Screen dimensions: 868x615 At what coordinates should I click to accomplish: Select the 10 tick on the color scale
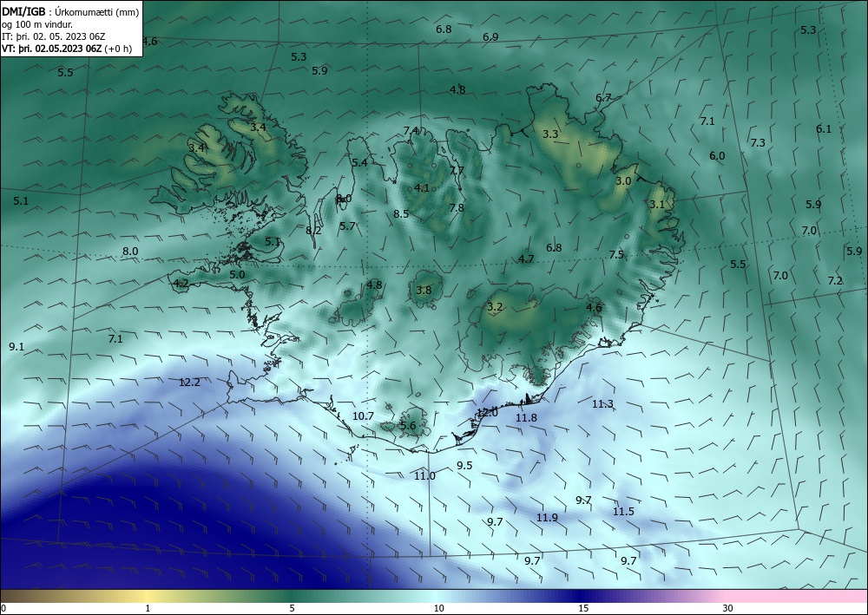click(438, 609)
